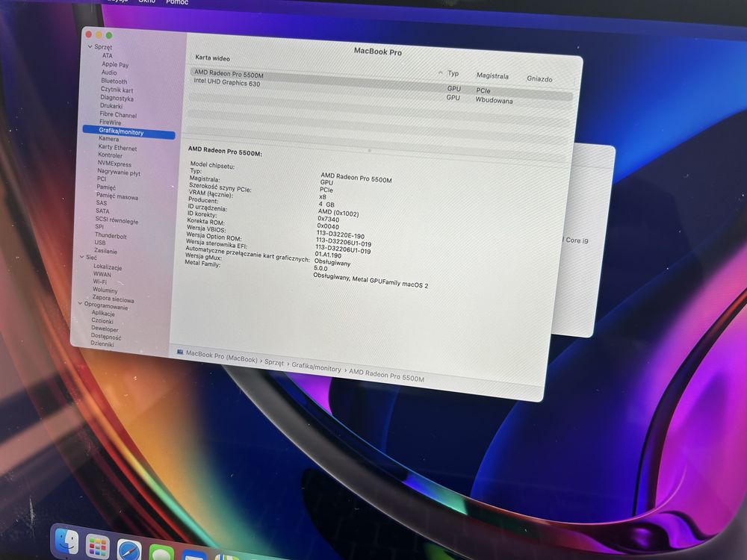Select Dostępność under Oprogramowanie
The width and height of the screenshot is (747, 560).
(x=106, y=337)
